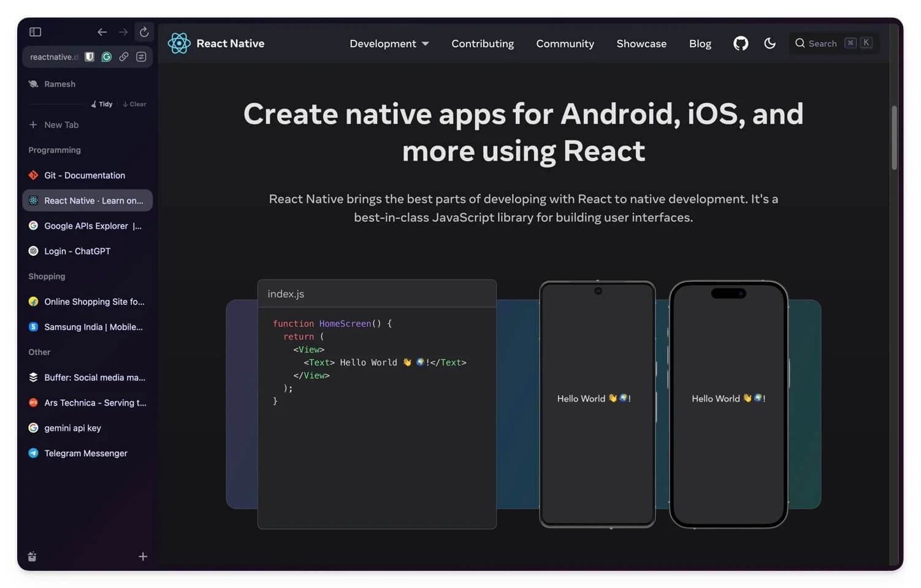Switch to Google APIs Explorer tab
This screenshot has height=588, width=921.
coord(88,226)
